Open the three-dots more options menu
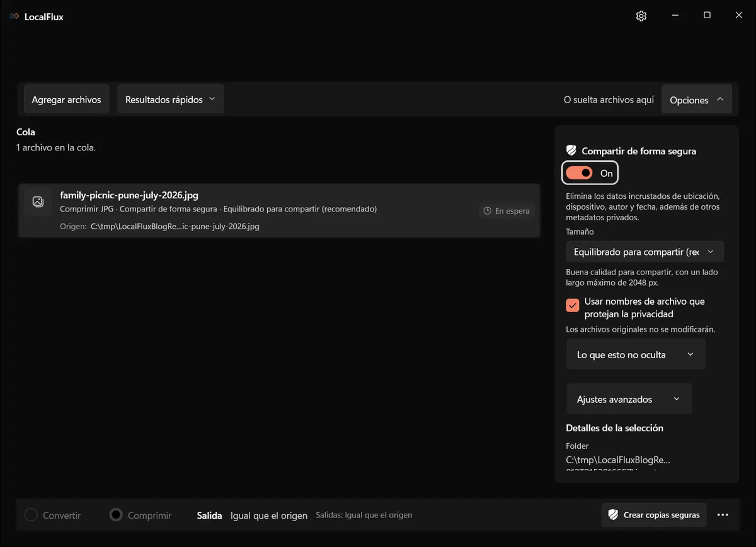This screenshot has width=756, height=547. pos(723,515)
